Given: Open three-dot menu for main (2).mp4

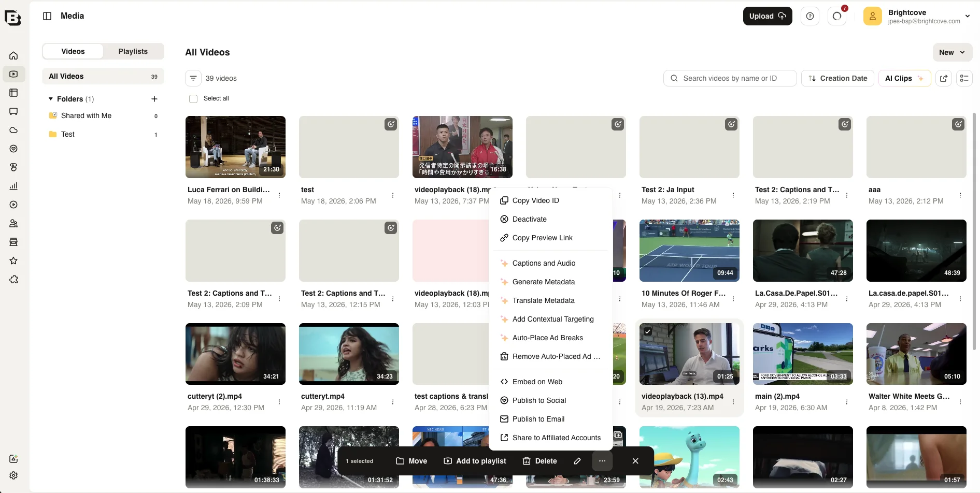Looking at the screenshot, I should (x=847, y=402).
